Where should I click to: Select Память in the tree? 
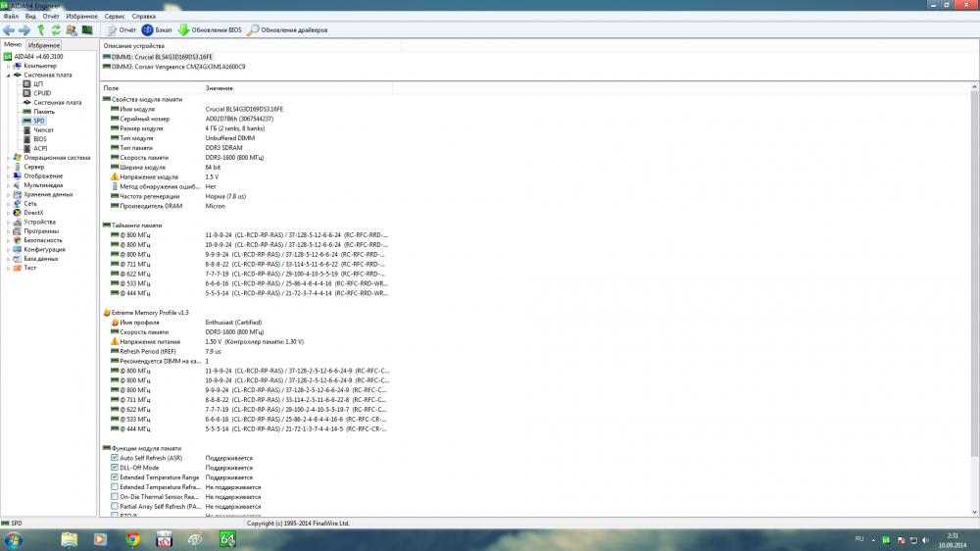[x=44, y=112]
